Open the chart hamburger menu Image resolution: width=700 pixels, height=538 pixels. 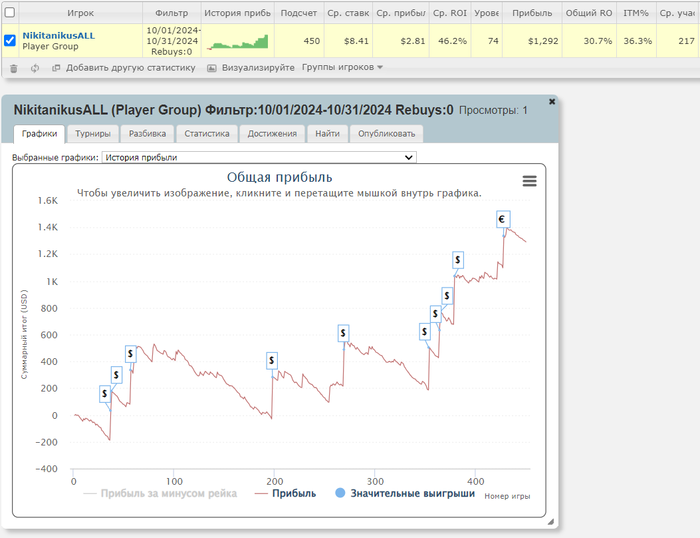click(x=529, y=181)
